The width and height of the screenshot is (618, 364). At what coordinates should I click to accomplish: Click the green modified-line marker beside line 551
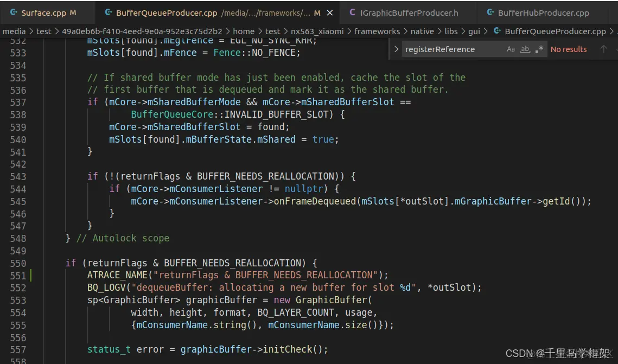31,275
